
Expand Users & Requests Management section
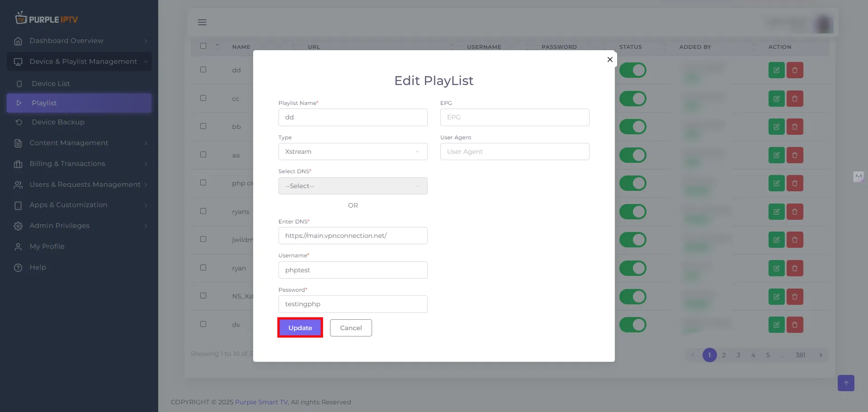(79, 185)
